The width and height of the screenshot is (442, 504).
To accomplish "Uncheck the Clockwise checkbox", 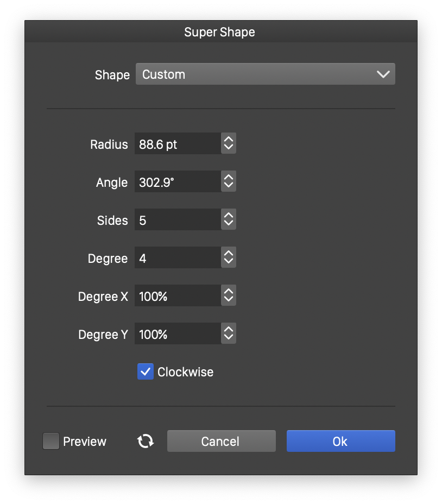I will pos(146,372).
